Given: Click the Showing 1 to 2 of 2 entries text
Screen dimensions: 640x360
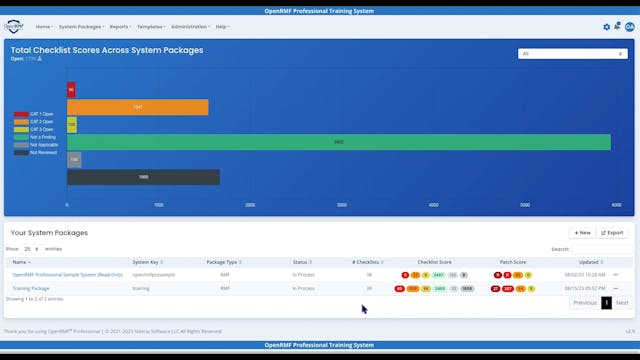Looking at the screenshot, I should click(34, 299).
